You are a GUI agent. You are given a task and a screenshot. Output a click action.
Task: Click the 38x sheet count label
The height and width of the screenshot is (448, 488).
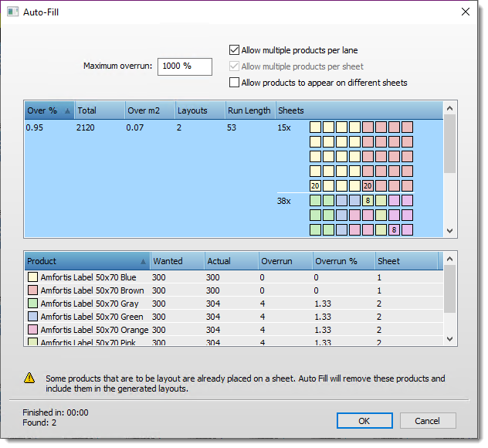pyautogui.click(x=284, y=201)
